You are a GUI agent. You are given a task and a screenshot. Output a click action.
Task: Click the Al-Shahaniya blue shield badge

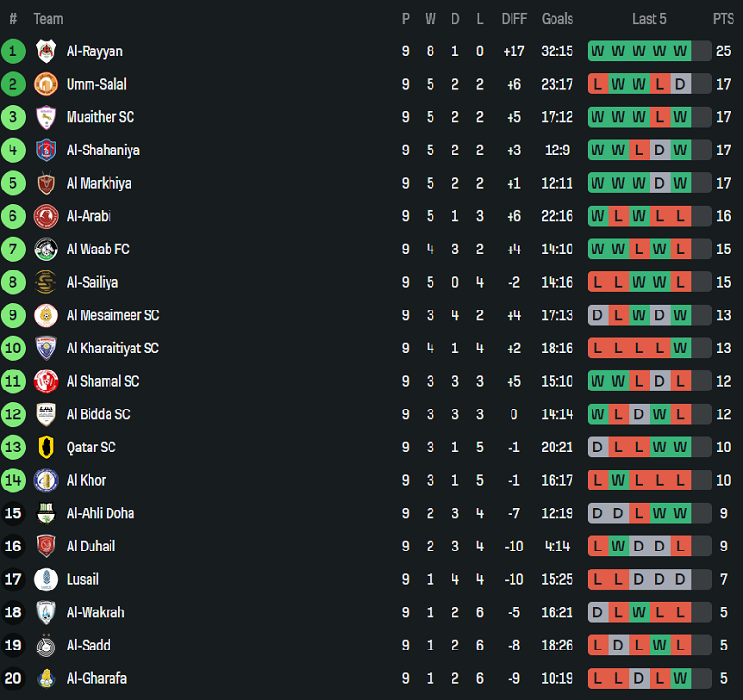[x=46, y=150]
